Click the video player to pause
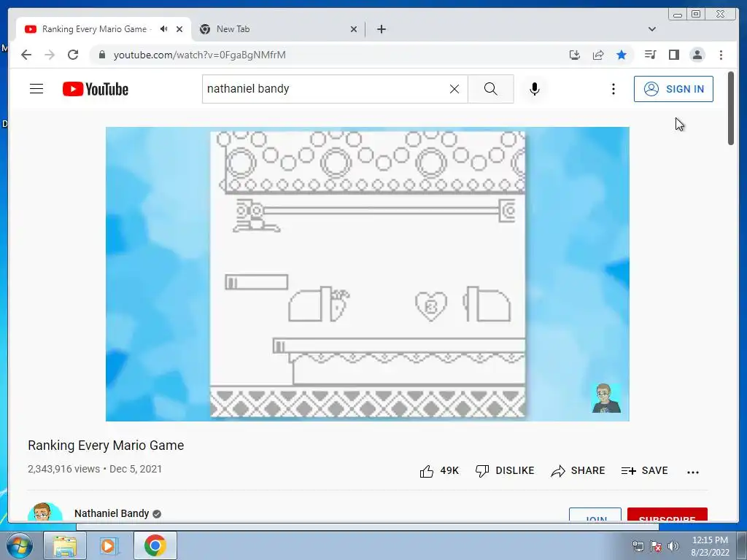747x560 pixels. click(368, 274)
